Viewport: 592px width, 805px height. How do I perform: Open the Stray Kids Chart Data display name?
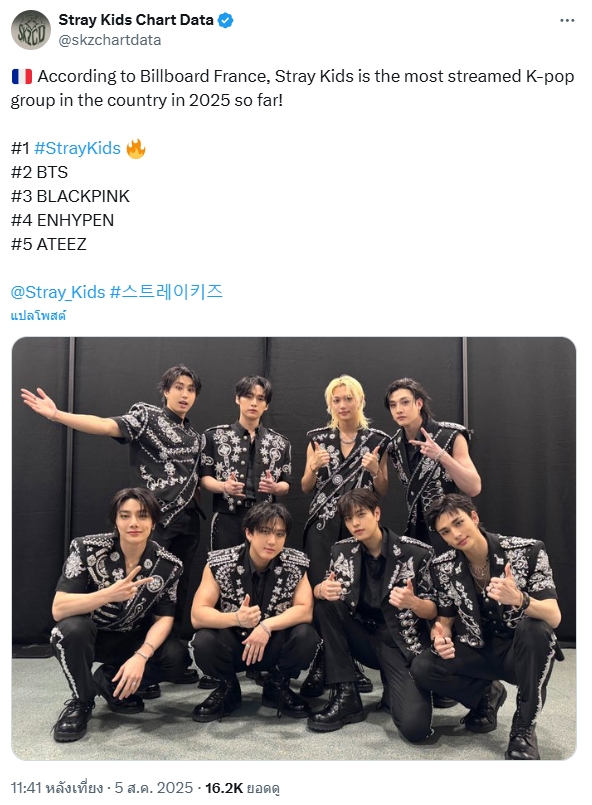pyautogui.click(x=136, y=20)
